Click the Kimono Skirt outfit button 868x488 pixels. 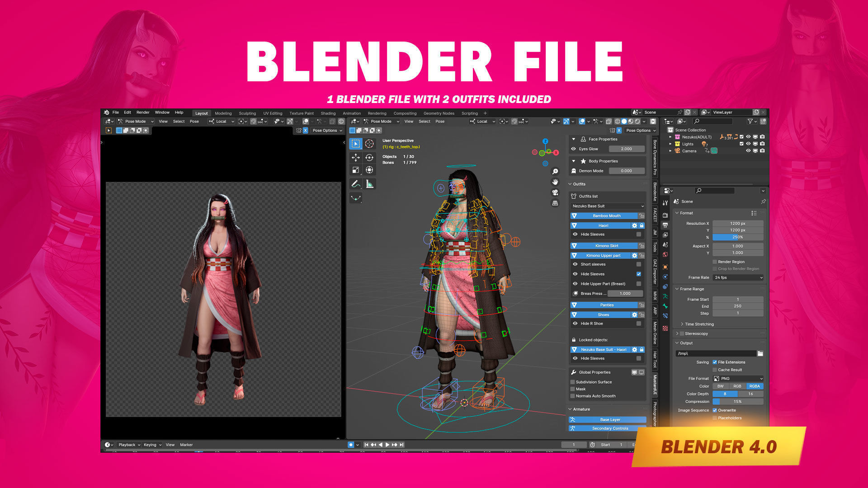(x=604, y=246)
